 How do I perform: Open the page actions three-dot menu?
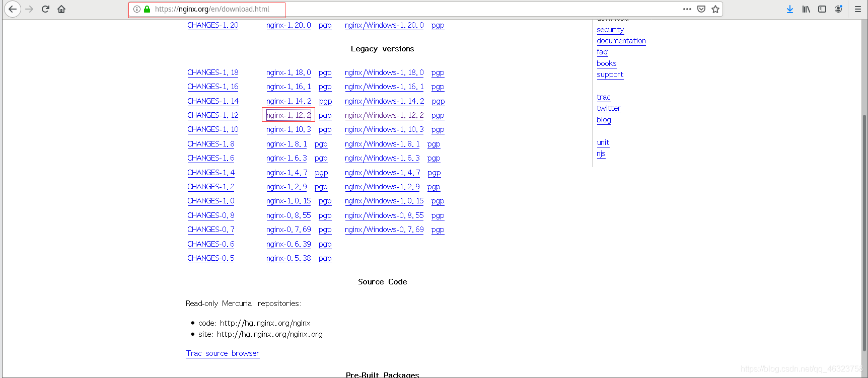pos(687,9)
